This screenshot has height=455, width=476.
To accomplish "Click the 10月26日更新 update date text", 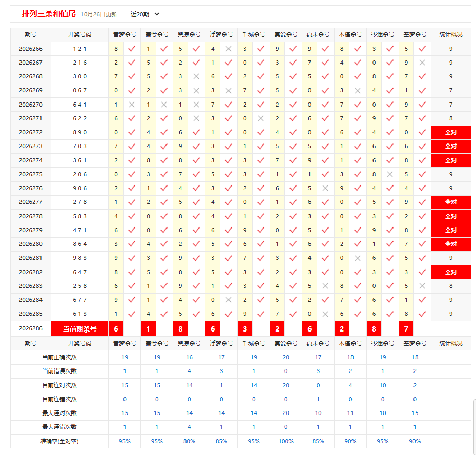I will 99,14.
